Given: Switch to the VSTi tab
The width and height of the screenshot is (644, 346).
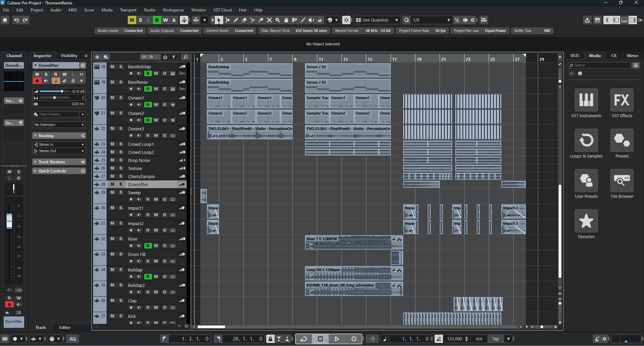Looking at the screenshot, I should 574,56.
